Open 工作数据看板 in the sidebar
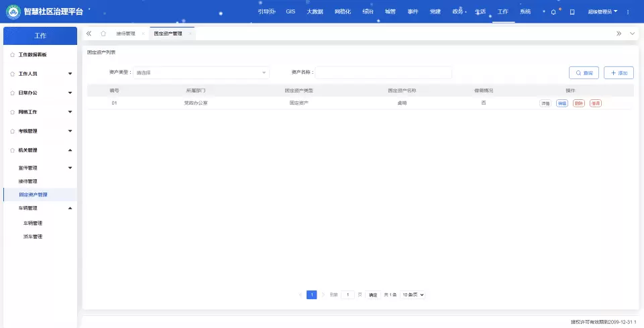644x328 pixels. pyautogui.click(x=32, y=54)
